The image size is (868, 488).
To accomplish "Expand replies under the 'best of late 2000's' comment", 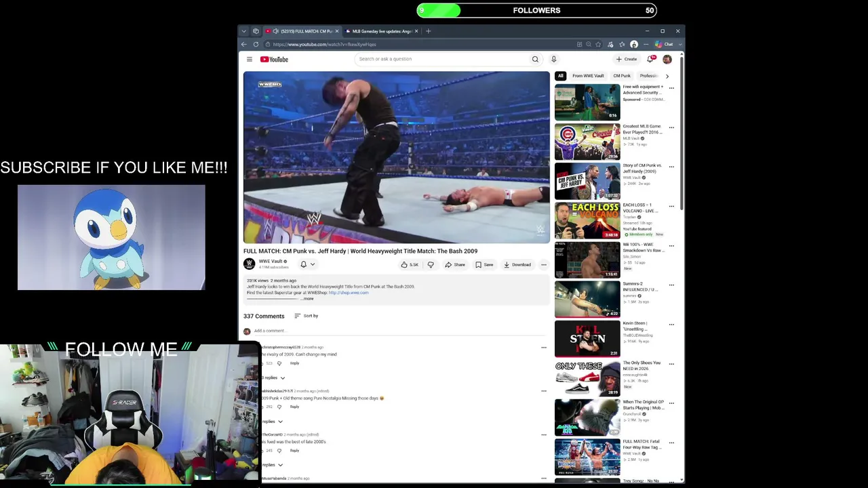I will coord(273,465).
